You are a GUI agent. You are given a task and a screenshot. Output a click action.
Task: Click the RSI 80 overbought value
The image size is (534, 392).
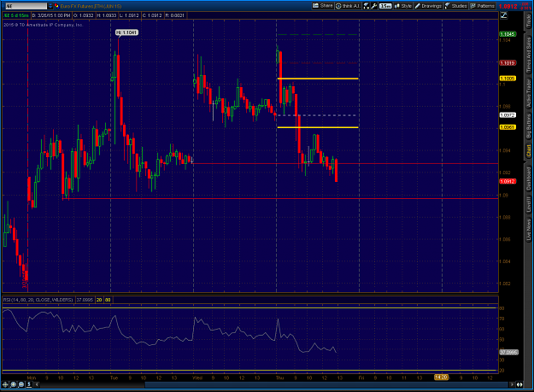[x=108, y=300]
